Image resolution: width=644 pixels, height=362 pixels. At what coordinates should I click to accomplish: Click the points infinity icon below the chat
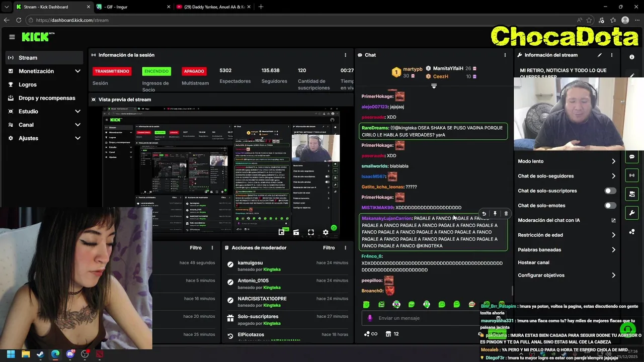pyautogui.click(x=370, y=334)
